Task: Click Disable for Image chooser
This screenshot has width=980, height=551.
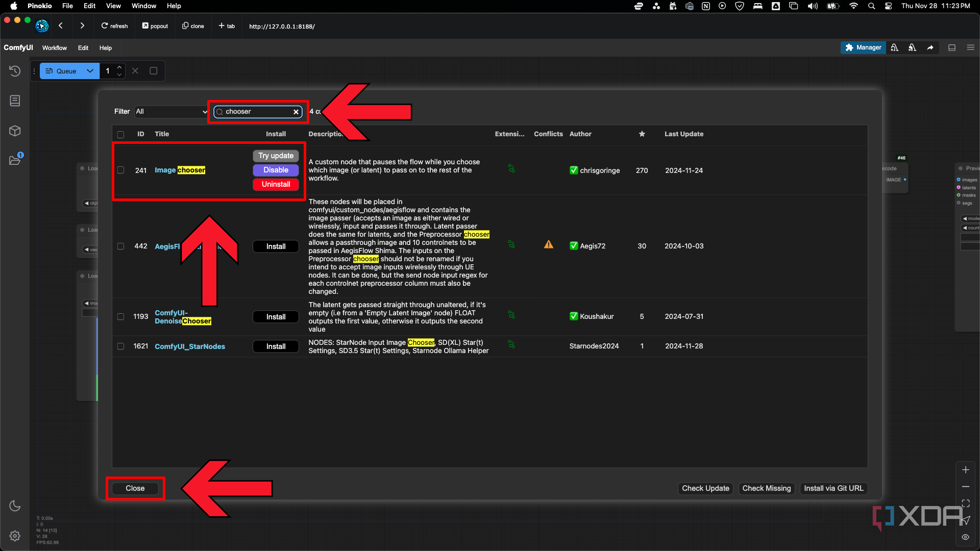Action: (x=276, y=170)
